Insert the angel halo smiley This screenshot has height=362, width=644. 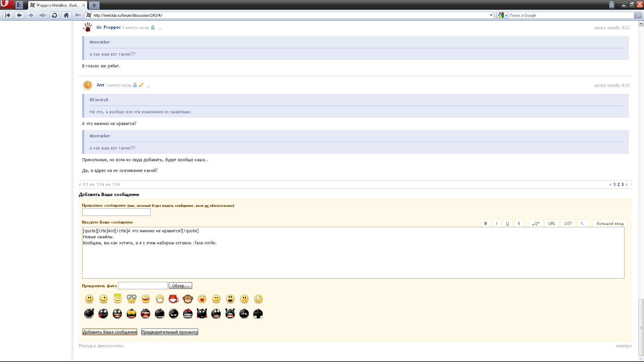117,298
